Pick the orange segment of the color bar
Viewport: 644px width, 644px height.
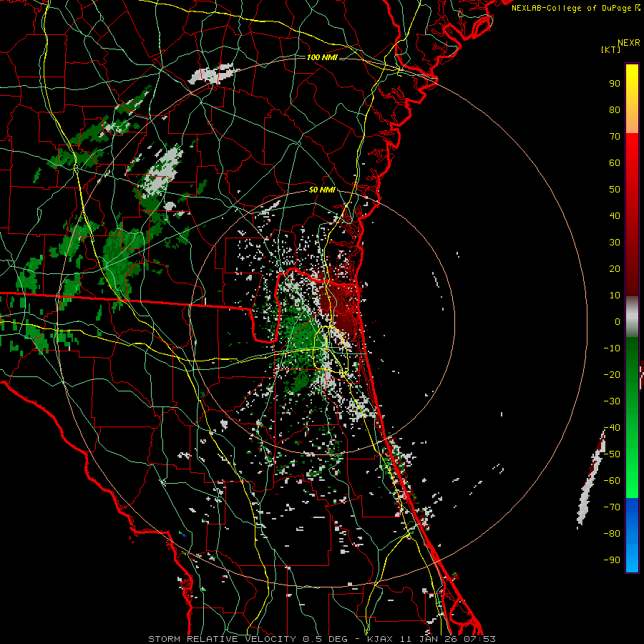[x=632, y=119]
